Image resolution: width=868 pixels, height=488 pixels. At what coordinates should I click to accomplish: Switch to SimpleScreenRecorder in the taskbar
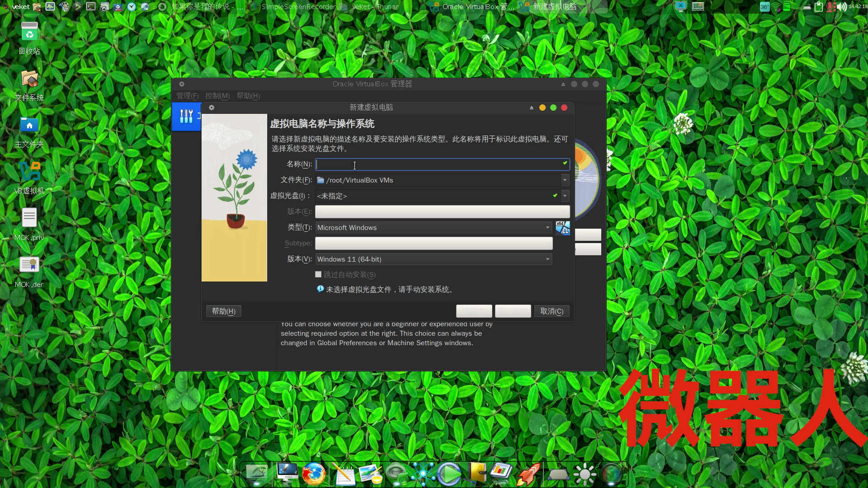pos(293,6)
